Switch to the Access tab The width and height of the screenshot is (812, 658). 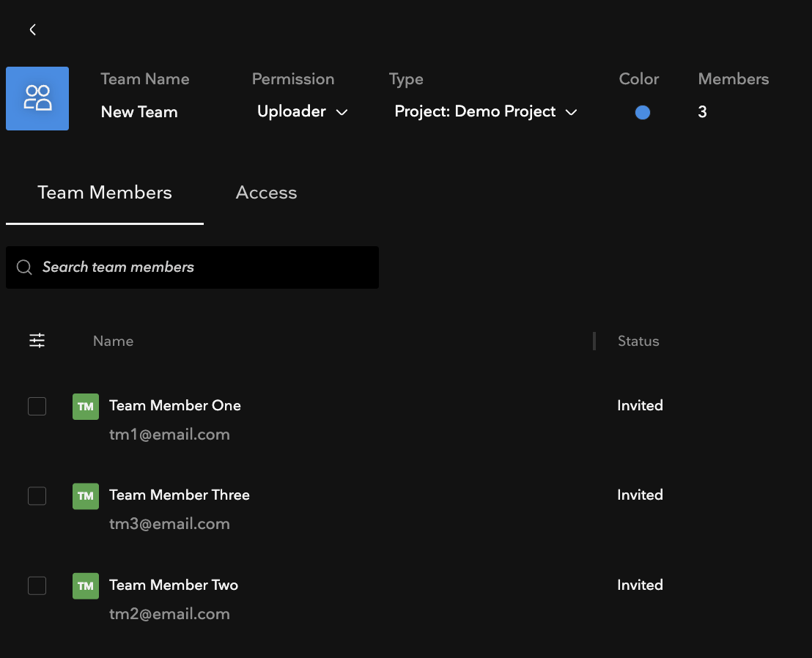pyautogui.click(x=266, y=193)
